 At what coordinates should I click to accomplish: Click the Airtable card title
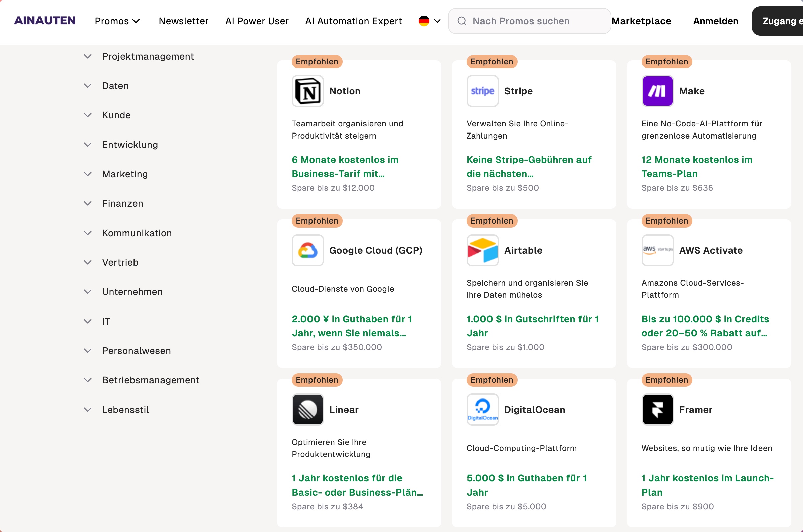pyautogui.click(x=523, y=250)
